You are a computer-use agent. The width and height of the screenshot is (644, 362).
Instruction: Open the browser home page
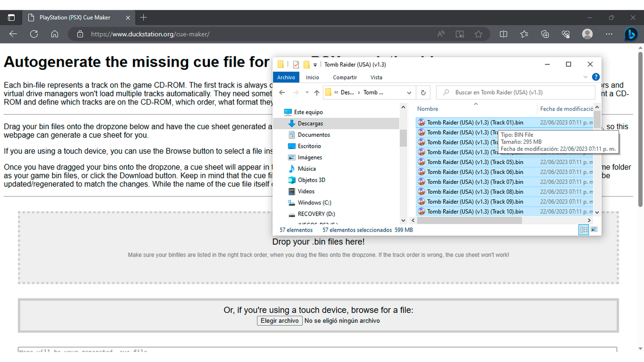point(54,34)
